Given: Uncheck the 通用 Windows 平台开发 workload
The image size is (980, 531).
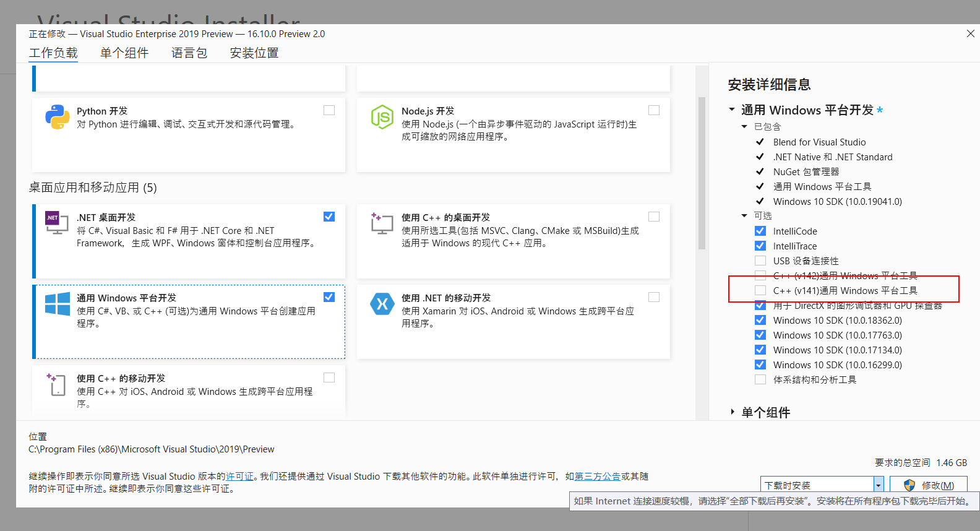Looking at the screenshot, I should [329, 297].
